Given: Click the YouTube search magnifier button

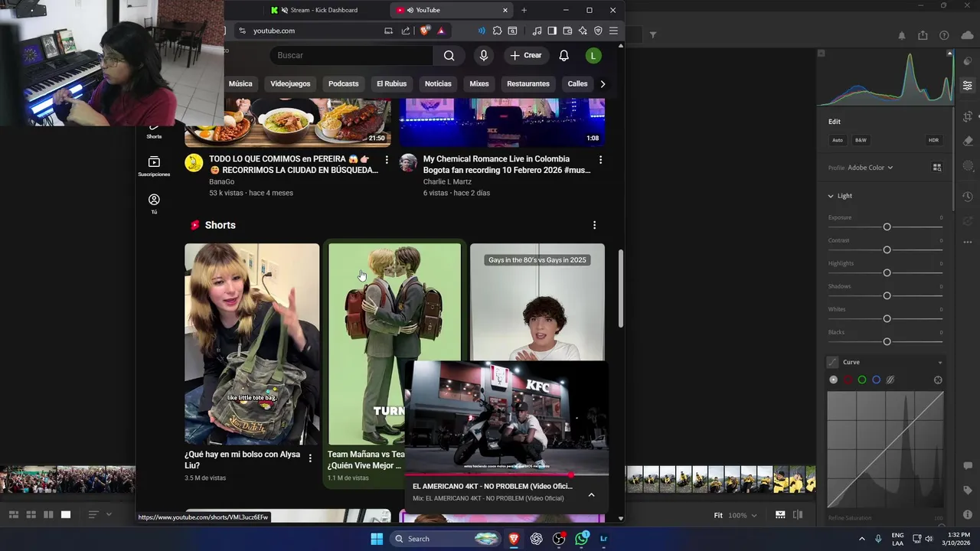Looking at the screenshot, I should point(449,55).
